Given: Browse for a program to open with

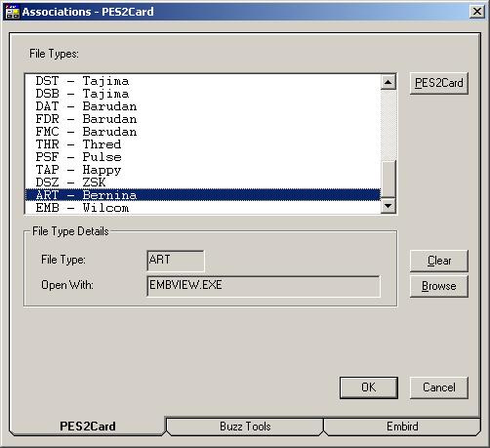Looking at the screenshot, I should [439, 286].
